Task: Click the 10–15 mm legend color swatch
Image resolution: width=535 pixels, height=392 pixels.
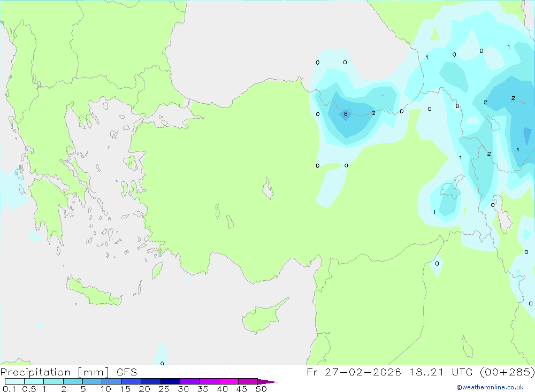Action: click(x=112, y=381)
